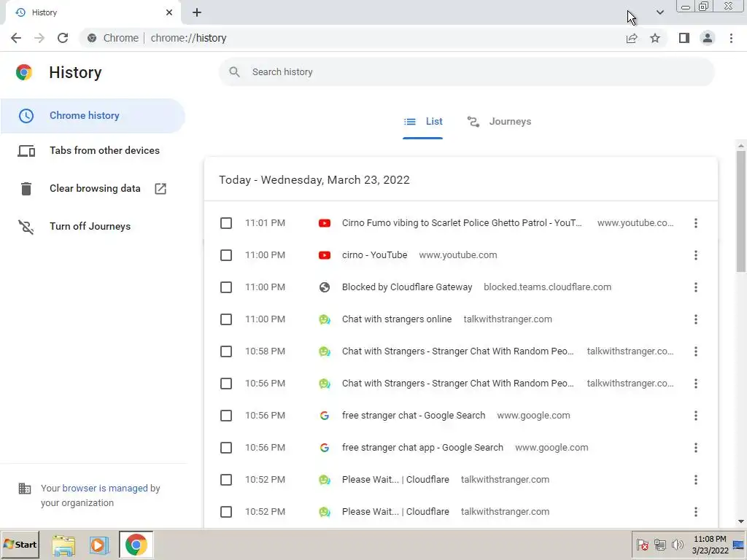The height and width of the screenshot is (560, 747).
Task: Open more actions for Chat with strangers online
Action: [x=695, y=319]
